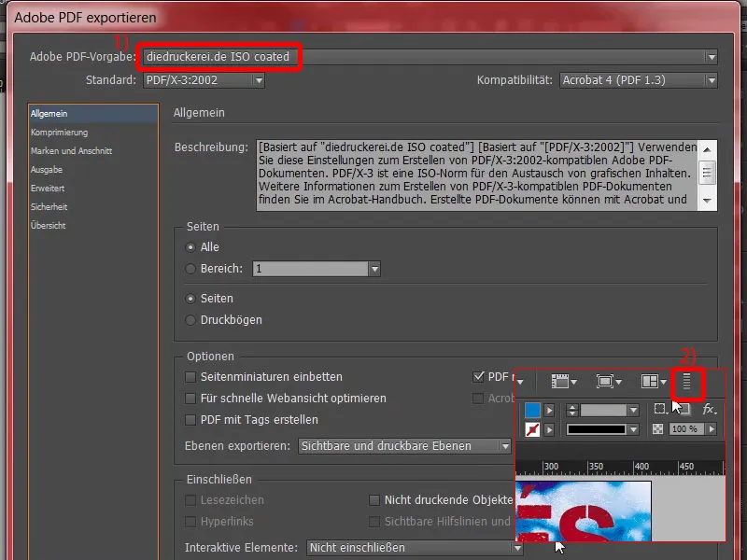This screenshot has width=747, height=560.
Task: Click the ruler mark labeled 400
Action: [641, 466]
